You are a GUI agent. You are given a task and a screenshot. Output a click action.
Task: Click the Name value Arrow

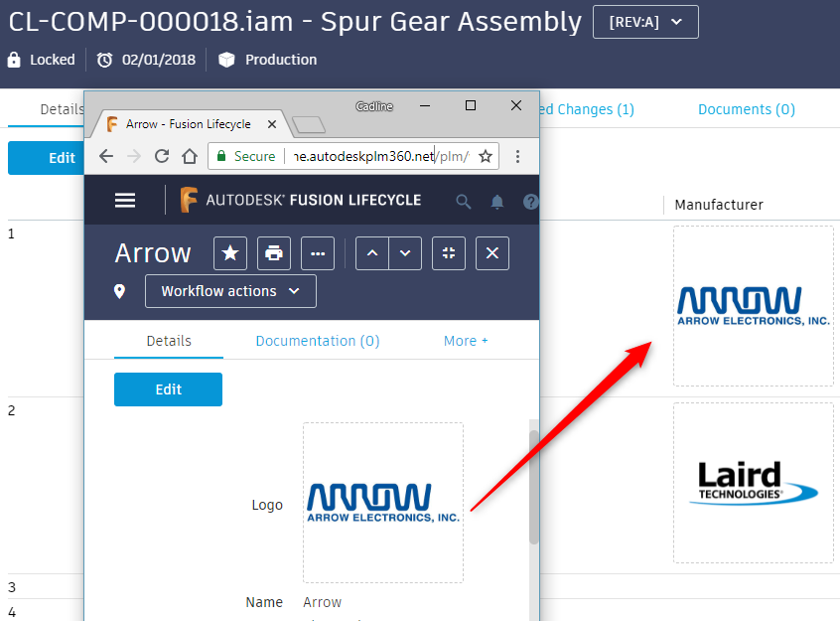coord(322,602)
